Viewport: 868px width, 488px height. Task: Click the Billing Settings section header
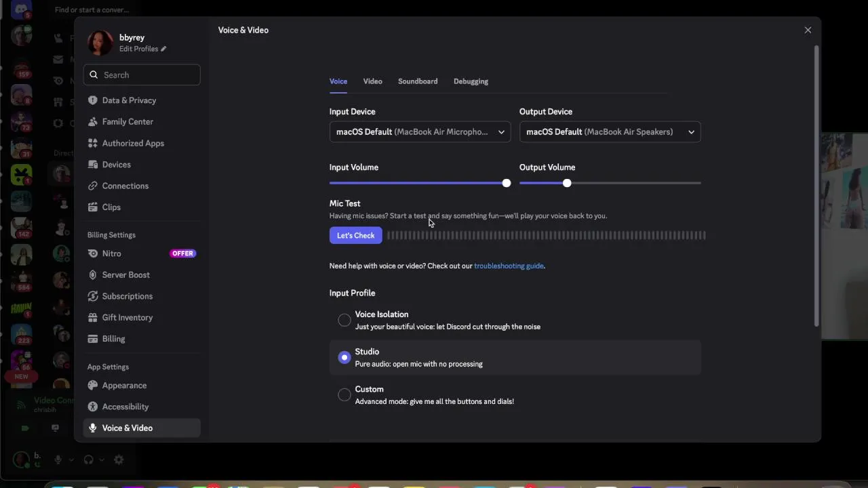click(x=111, y=235)
